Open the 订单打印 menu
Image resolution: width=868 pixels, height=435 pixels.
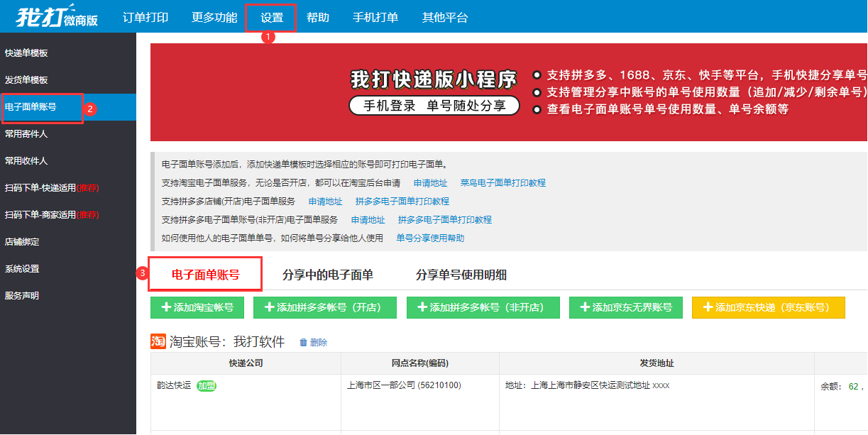coord(145,18)
